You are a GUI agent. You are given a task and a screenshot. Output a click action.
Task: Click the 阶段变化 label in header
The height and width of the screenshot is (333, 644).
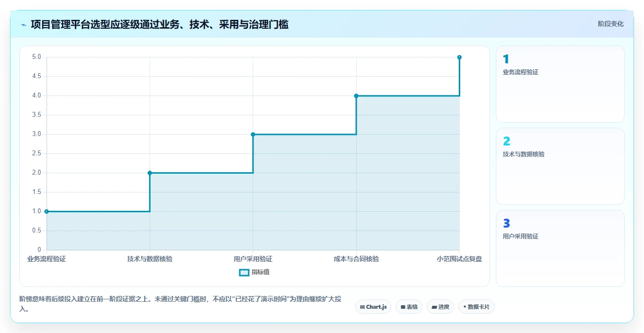pos(610,24)
